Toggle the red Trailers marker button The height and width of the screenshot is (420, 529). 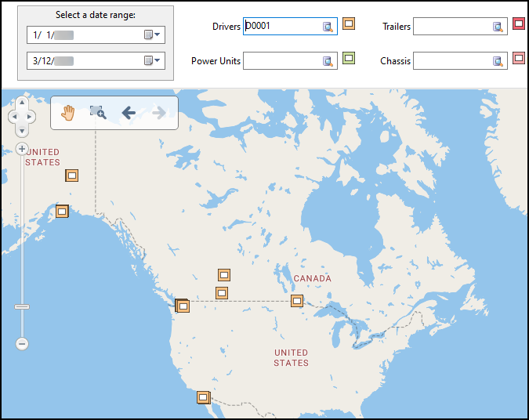click(519, 24)
